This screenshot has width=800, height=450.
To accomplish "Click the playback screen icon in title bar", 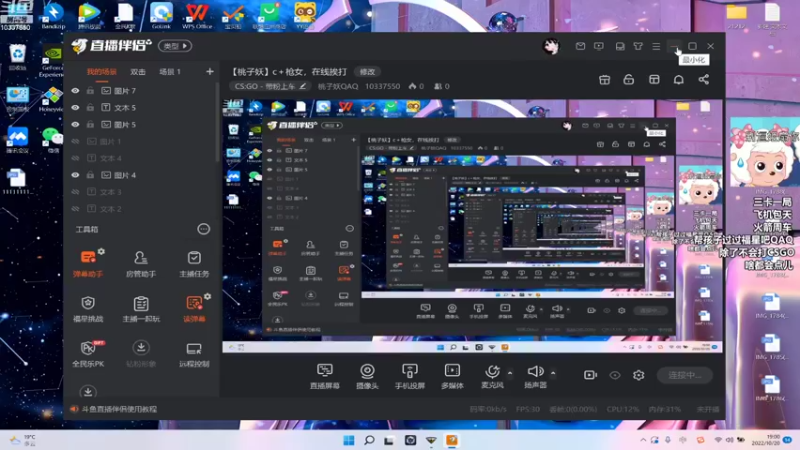I will click(599, 46).
